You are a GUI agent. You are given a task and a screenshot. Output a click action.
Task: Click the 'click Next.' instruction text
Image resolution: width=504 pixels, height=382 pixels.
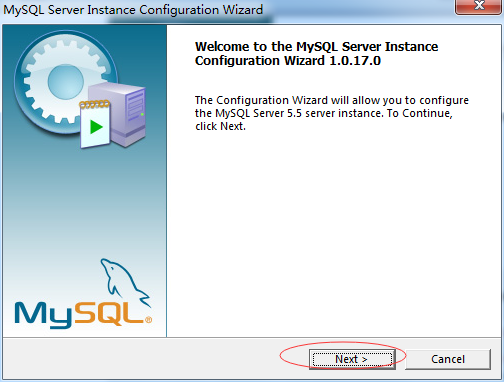click(220, 126)
